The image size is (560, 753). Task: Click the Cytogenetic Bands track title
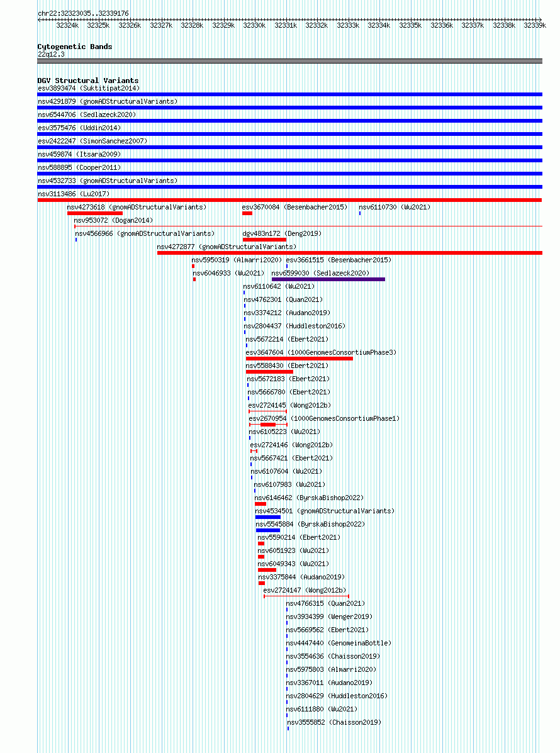coord(75,47)
